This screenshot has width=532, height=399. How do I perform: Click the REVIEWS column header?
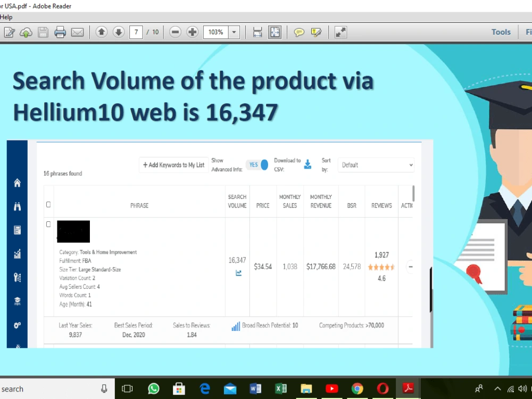[381, 205]
